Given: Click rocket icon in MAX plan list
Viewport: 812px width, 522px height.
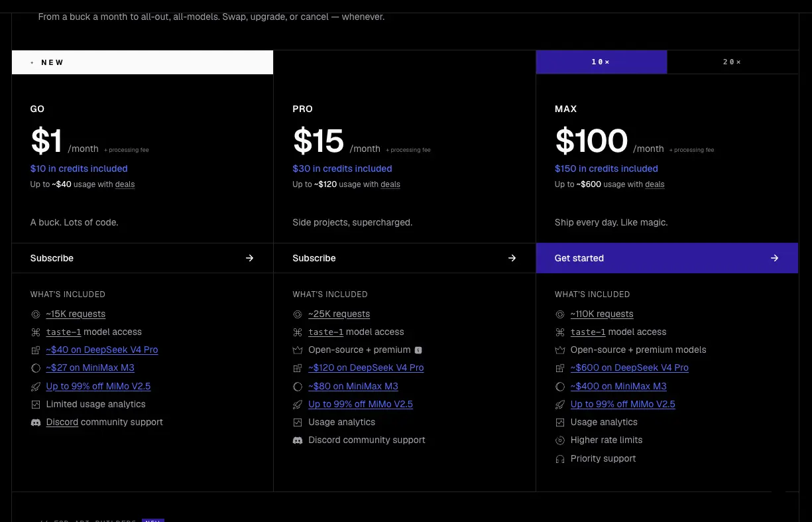Looking at the screenshot, I should (x=560, y=404).
